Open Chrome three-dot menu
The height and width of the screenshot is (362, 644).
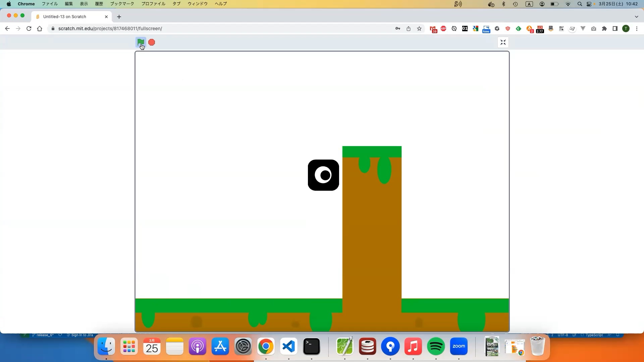tap(637, 28)
